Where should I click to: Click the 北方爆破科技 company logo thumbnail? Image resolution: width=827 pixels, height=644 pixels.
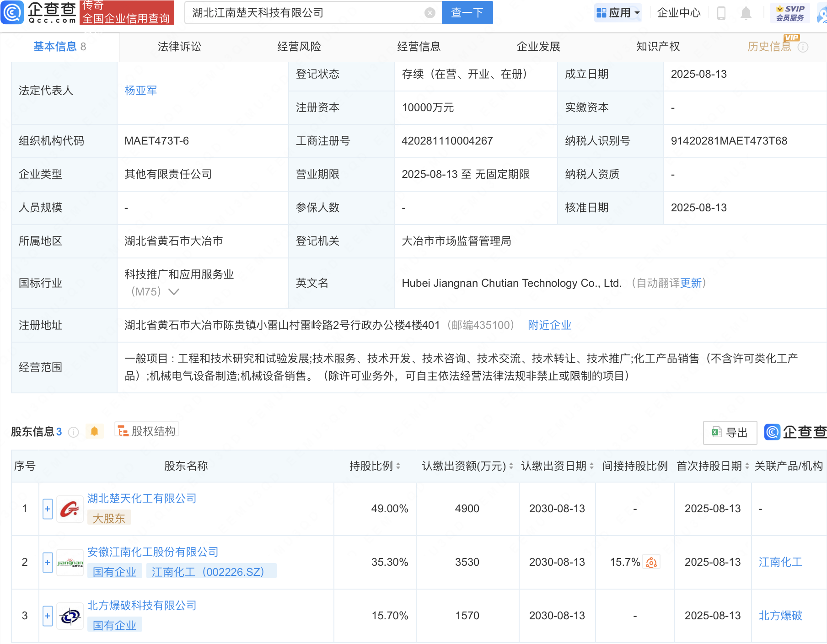coord(70,616)
